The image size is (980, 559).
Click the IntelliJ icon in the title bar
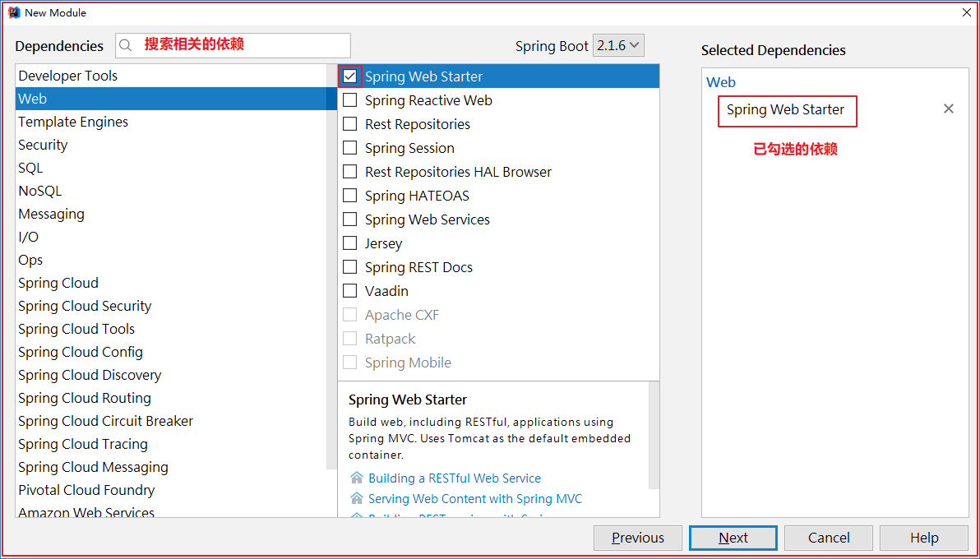13,12
